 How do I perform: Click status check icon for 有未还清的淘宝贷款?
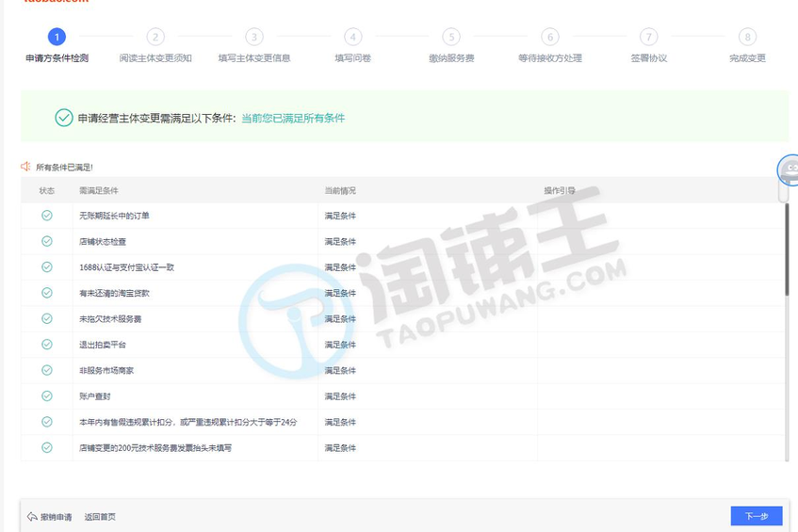[x=47, y=293]
